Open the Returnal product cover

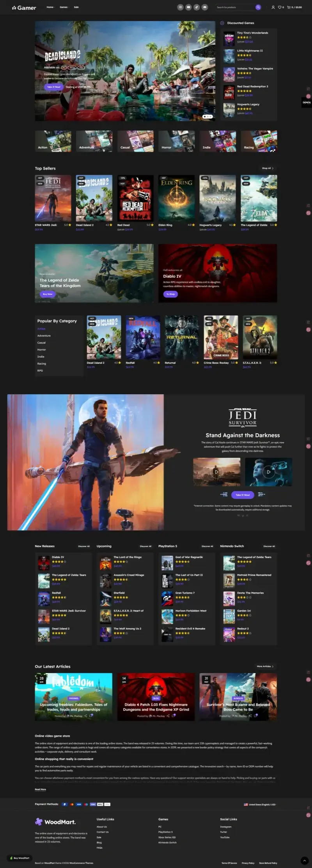[x=181, y=337]
